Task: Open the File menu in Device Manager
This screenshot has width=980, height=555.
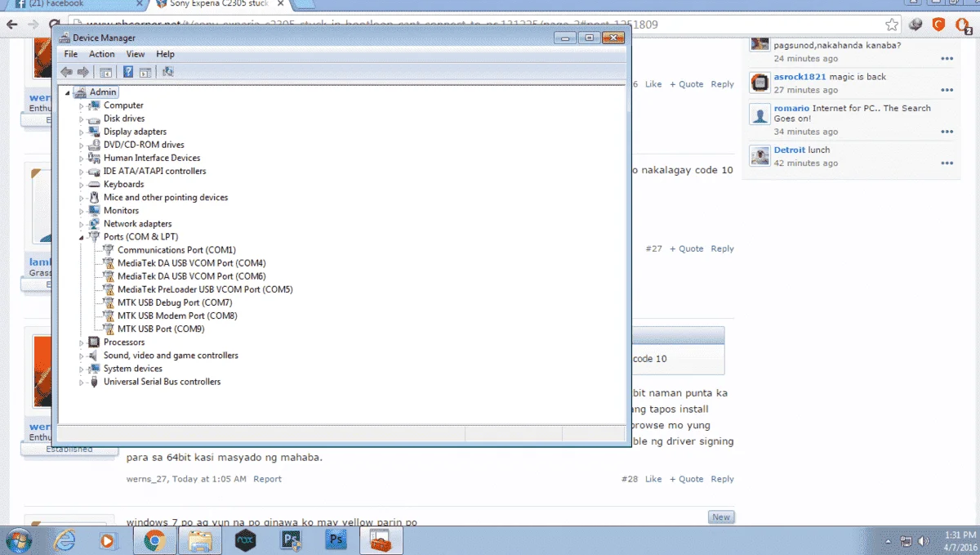Action: (71, 54)
